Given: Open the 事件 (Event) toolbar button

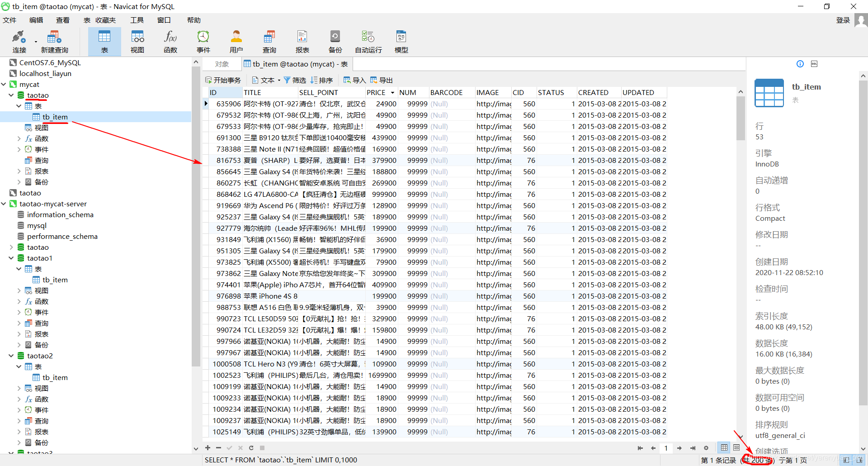Looking at the screenshot, I should [x=203, y=42].
